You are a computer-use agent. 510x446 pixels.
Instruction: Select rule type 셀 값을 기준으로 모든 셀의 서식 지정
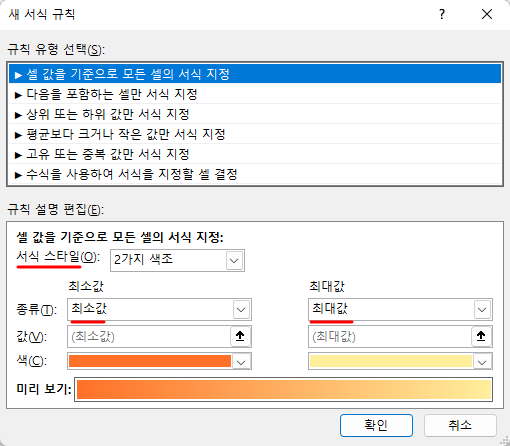pos(255,74)
